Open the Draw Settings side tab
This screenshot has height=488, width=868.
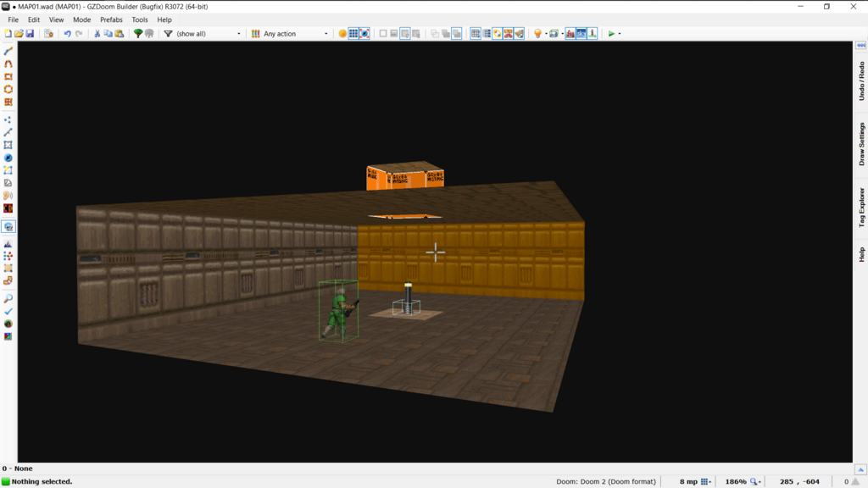(861, 144)
